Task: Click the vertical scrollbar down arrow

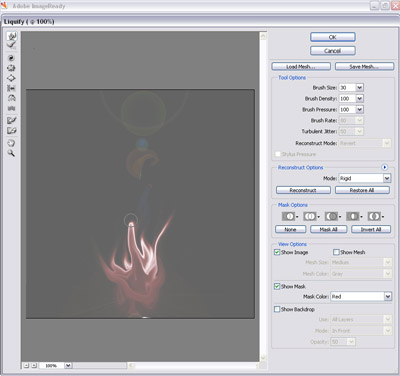Action: click(263, 358)
